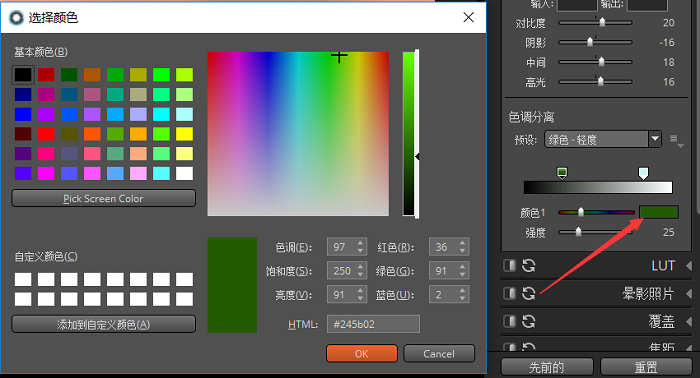Click the 输出 value box

647,4
